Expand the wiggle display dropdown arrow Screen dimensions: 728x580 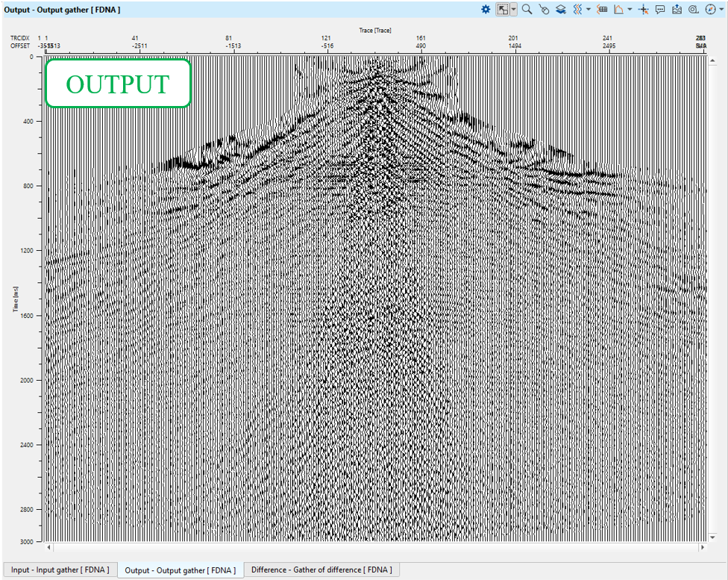point(589,10)
